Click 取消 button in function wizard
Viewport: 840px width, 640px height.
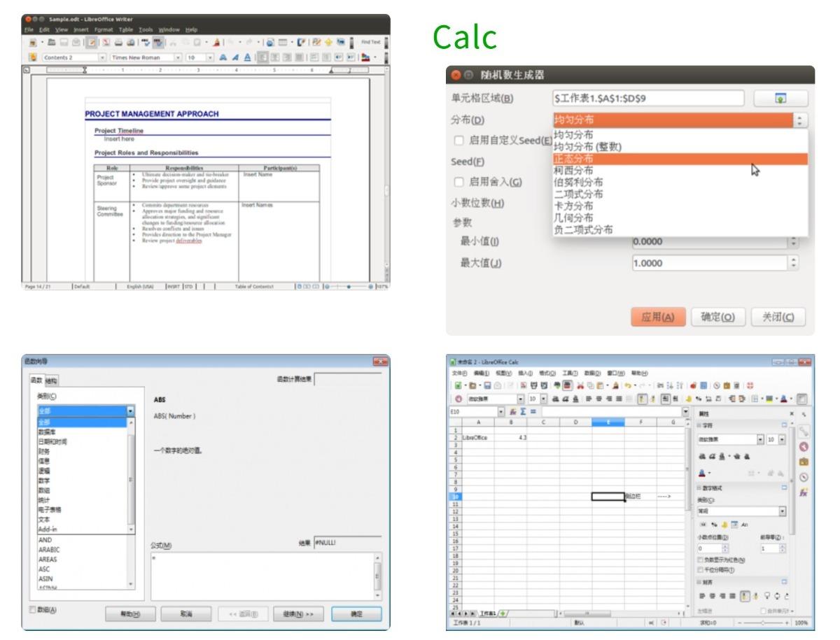point(185,613)
